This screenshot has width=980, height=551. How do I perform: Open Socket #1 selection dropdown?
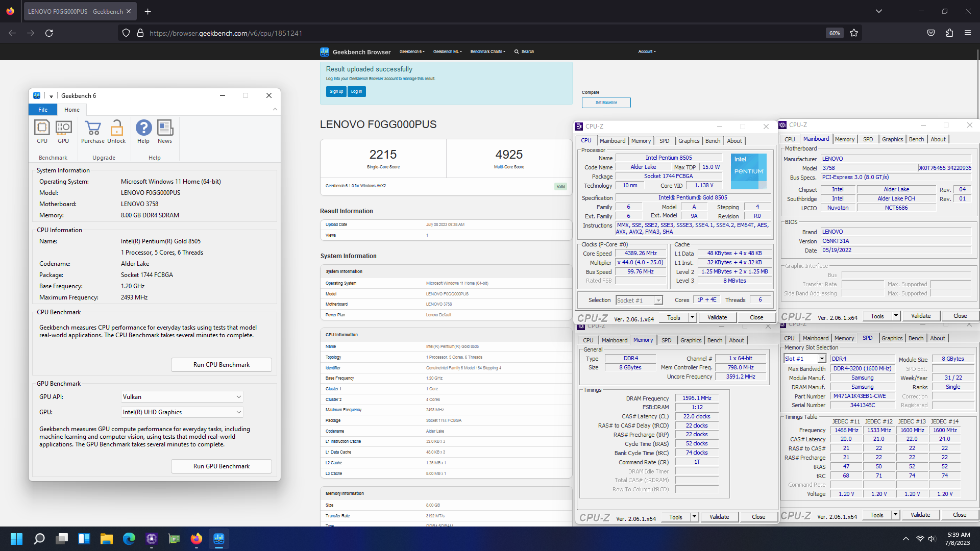click(x=639, y=300)
